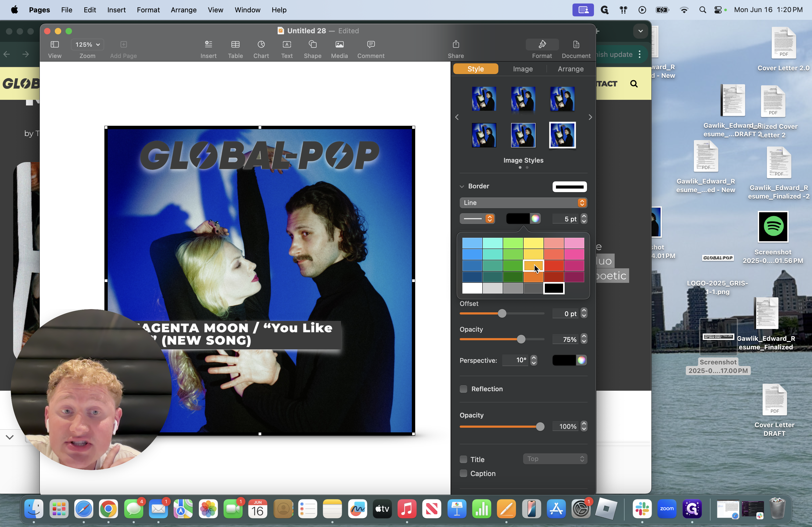The width and height of the screenshot is (812, 527).
Task: Click browser back arrow button
Action: click(7, 54)
